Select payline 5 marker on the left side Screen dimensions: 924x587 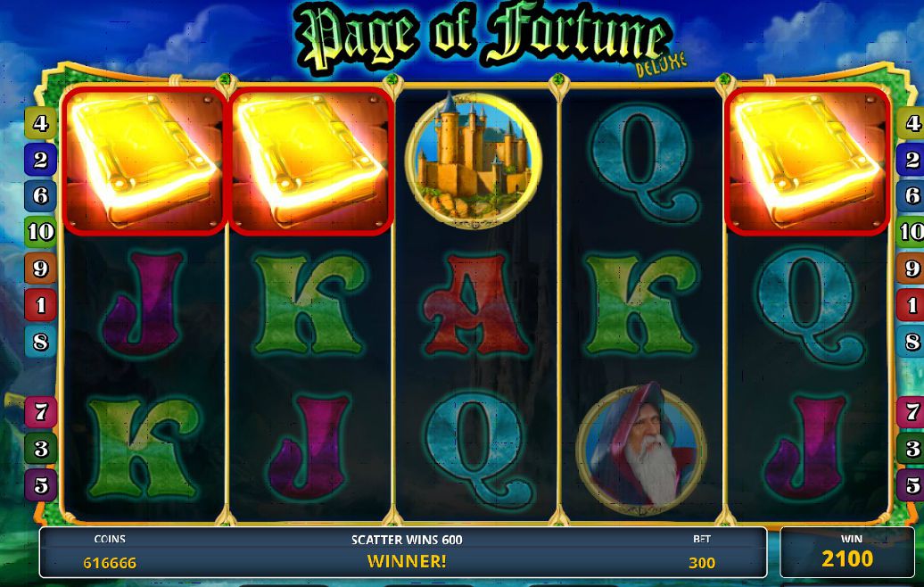point(40,485)
